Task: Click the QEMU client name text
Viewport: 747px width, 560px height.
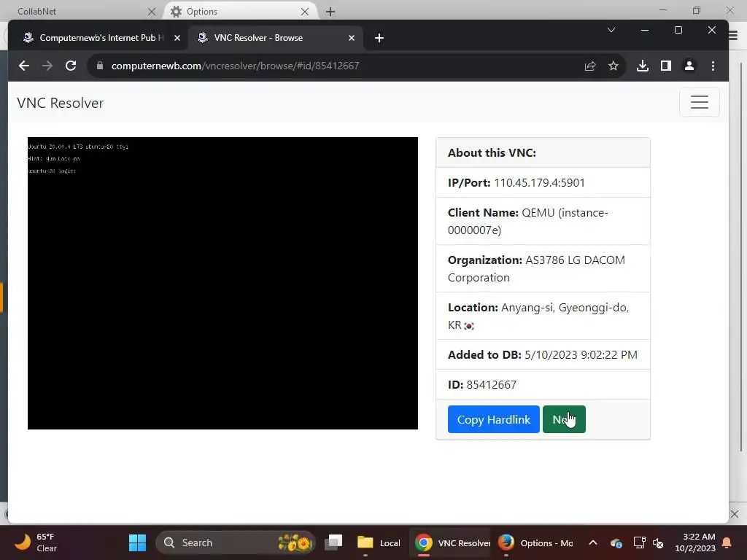Action: coord(528,222)
